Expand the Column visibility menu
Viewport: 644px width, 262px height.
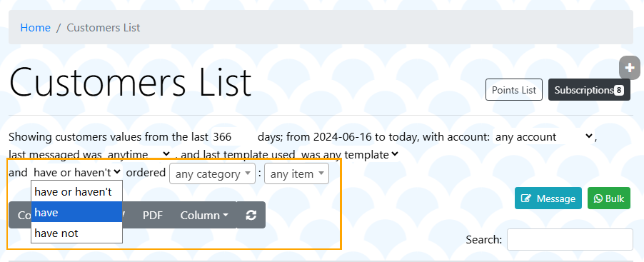pyautogui.click(x=204, y=215)
